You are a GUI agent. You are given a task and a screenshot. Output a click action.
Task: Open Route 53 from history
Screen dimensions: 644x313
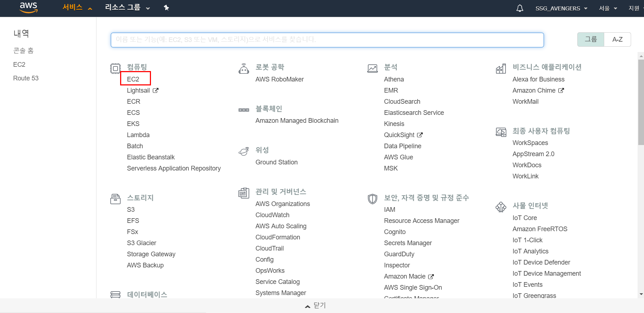tap(26, 78)
